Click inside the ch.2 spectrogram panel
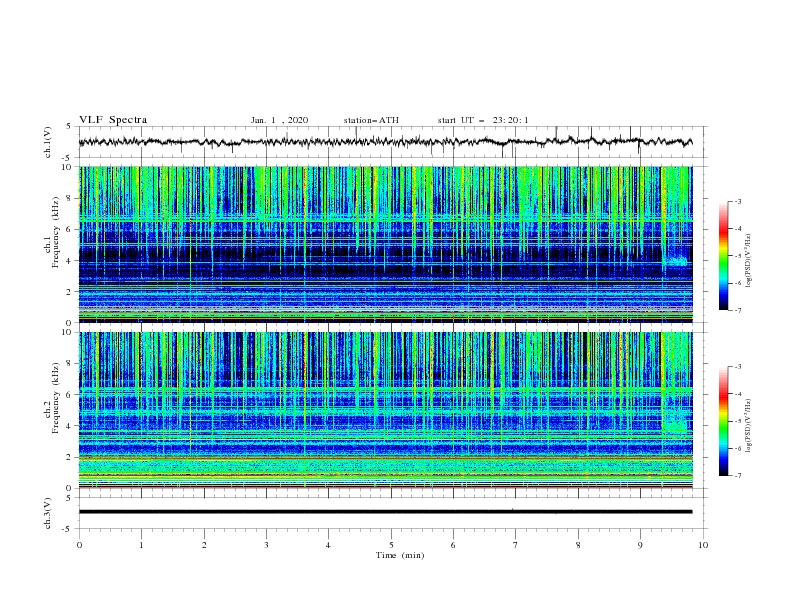This screenshot has width=792, height=612. 385,410
